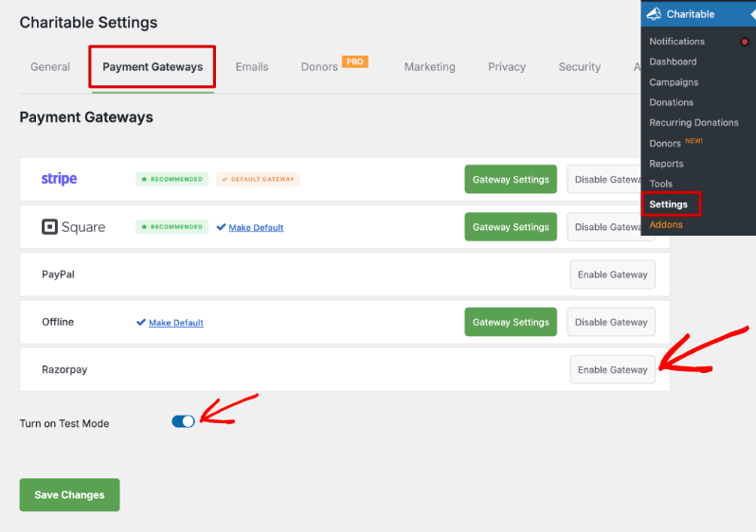The width and height of the screenshot is (756, 532).
Task: Open Donations in sidebar menu
Action: click(x=671, y=102)
